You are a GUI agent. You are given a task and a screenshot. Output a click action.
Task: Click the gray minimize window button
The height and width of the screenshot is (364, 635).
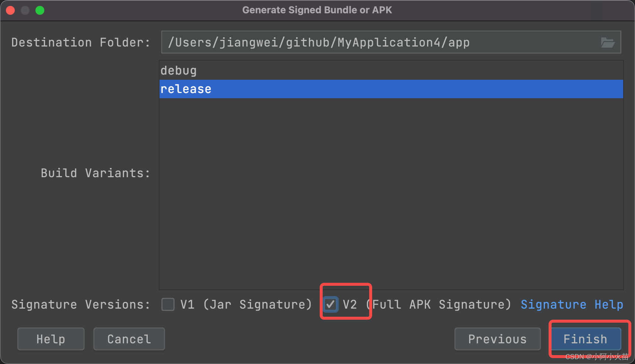coord(25,10)
